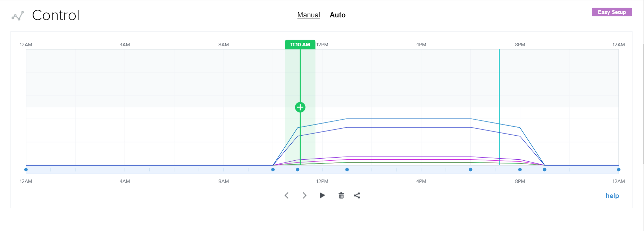Click the share schedule icon

pyautogui.click(x=357, y=196)
